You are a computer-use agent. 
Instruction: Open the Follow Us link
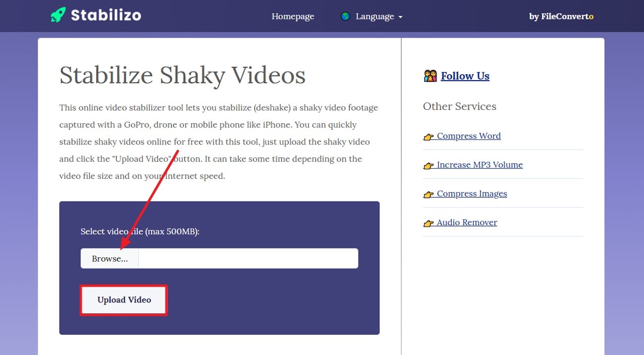pos(465,76)
